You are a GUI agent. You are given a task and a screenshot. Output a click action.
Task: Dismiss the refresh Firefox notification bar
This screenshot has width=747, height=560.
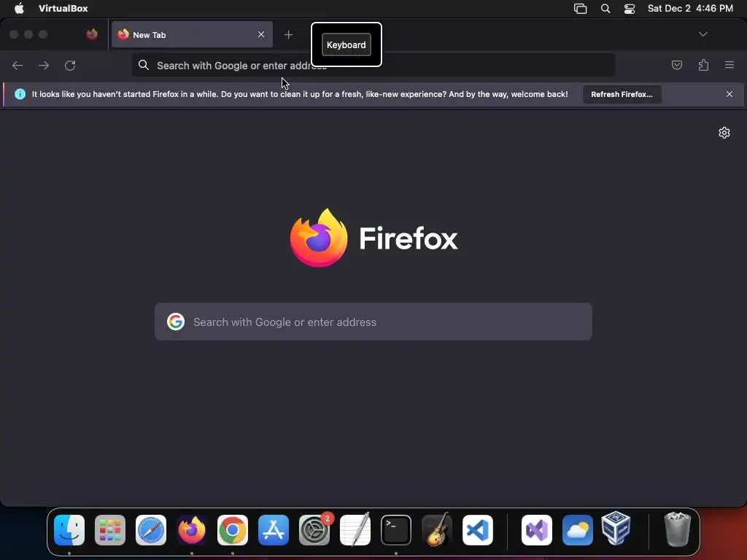(x=729, y=94)
